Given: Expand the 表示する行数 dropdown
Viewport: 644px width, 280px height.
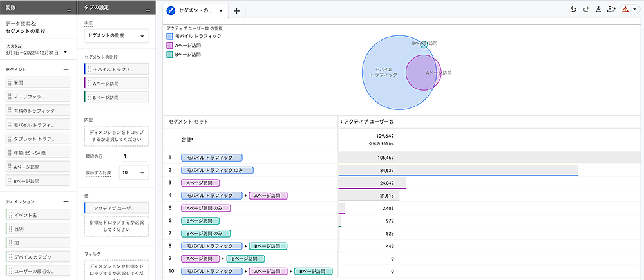Looking at the screenshot, I should coord(135,173).
